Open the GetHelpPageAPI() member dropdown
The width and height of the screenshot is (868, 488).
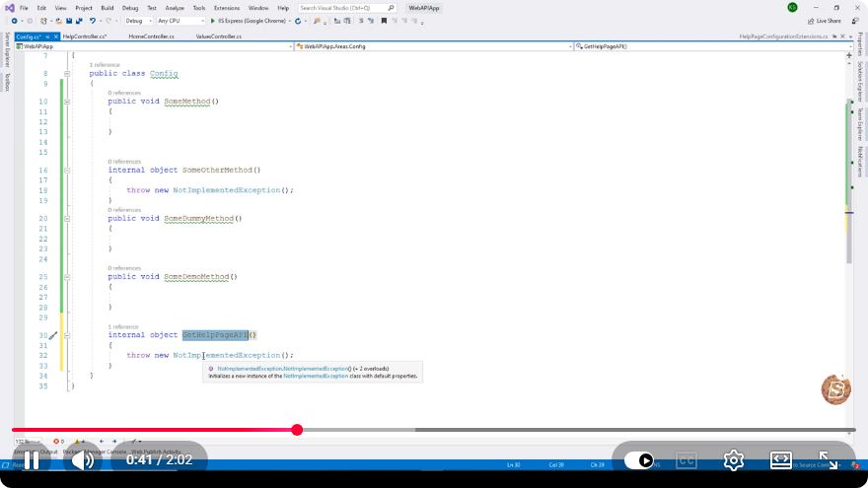click(x=712, y=46)
